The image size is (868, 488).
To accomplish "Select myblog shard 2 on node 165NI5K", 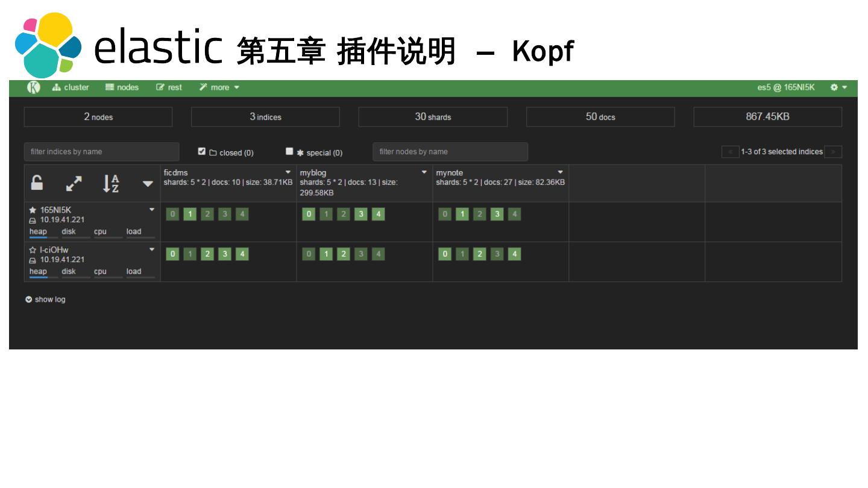I will pos(344,214).
